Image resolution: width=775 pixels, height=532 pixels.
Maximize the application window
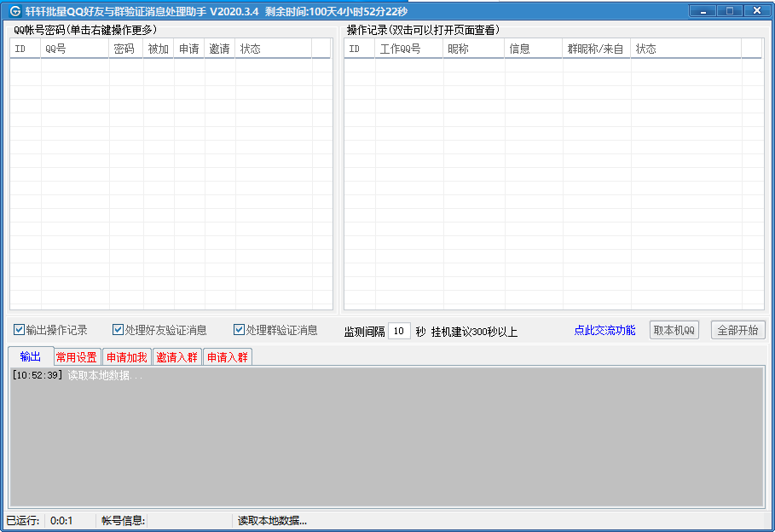[729, 11]
